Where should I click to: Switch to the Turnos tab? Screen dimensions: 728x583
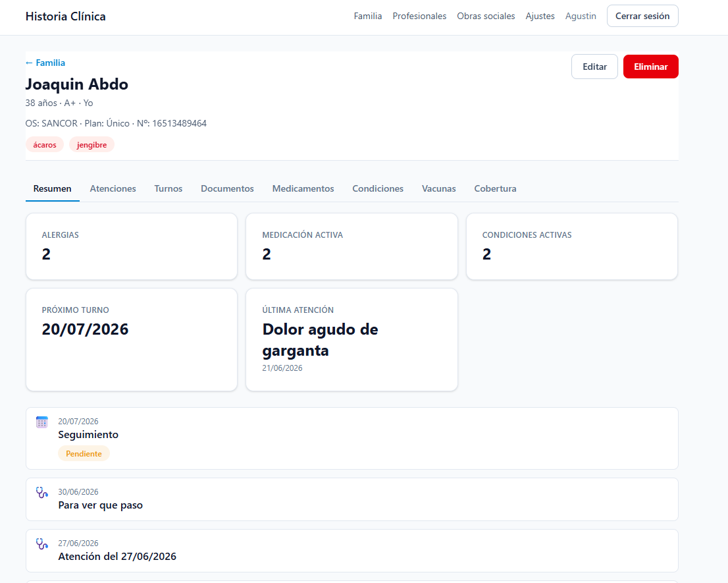(168, 188)
